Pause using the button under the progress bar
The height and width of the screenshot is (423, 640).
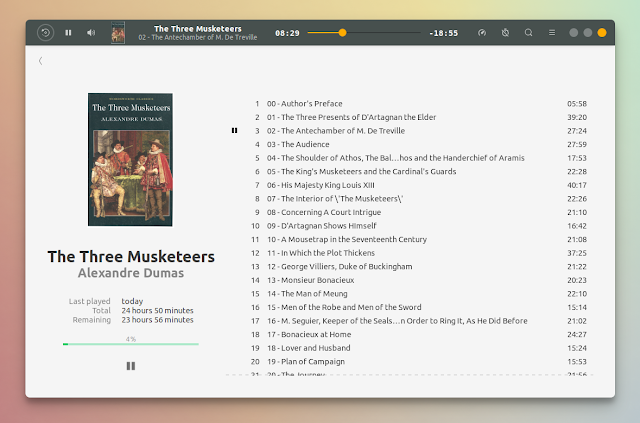[131, 366]
